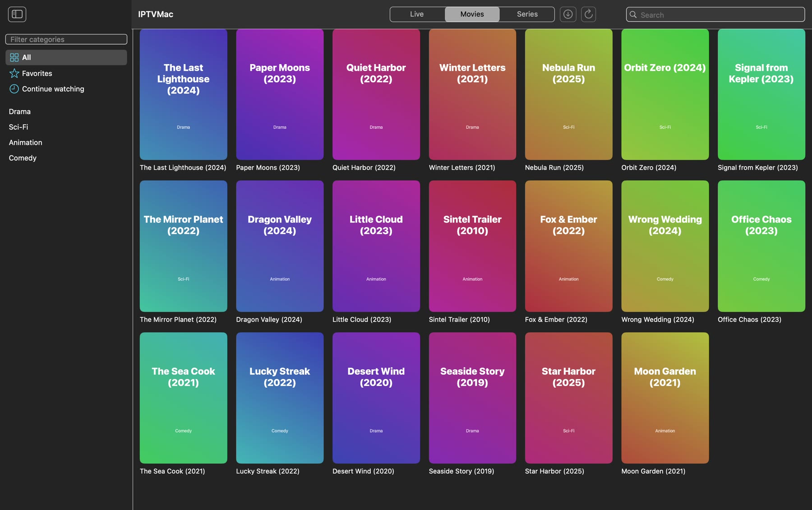Viewport: 812px width, 510px height.
Task: Open The Mirror Planet (2022) poster
Action: tap(183, 246)
